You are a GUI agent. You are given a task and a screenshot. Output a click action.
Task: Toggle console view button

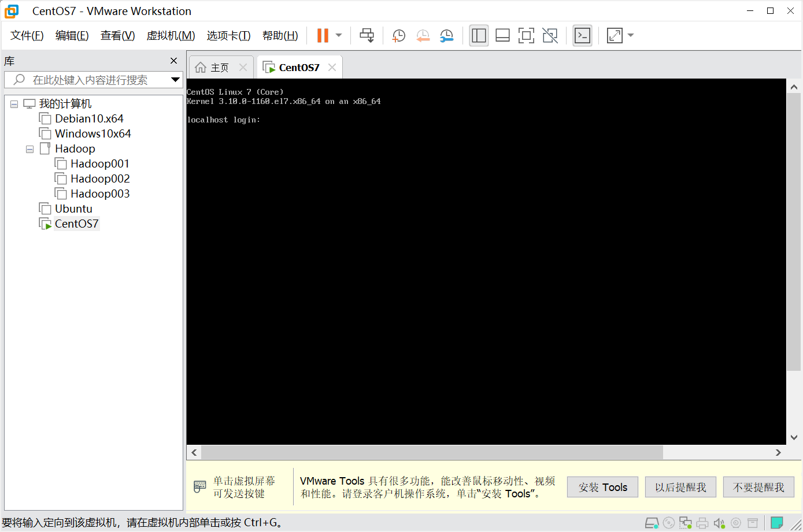[x=582, y=35]
